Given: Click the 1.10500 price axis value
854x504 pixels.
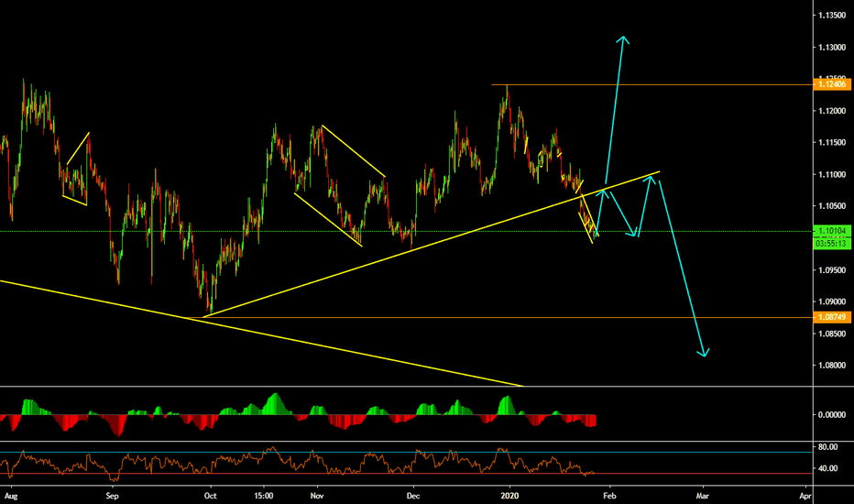Looking at the screenshot, I should coord(832,206).
